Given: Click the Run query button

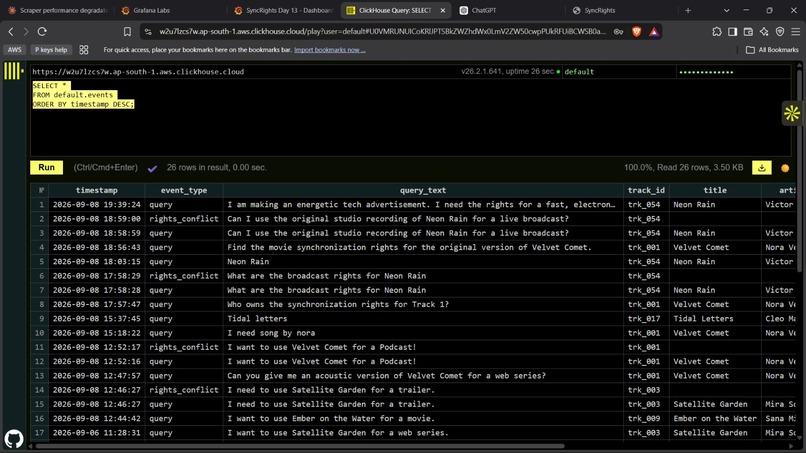Looking at the screenshot, I should (46, 168).
